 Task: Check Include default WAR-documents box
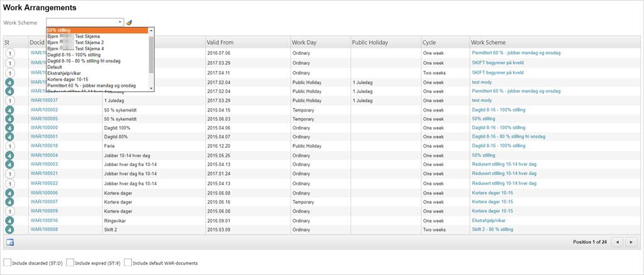tap(128, 262)
